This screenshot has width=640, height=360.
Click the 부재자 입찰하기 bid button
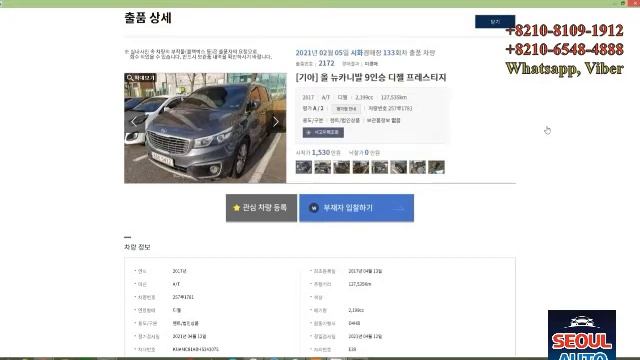(x=356, y=208)
